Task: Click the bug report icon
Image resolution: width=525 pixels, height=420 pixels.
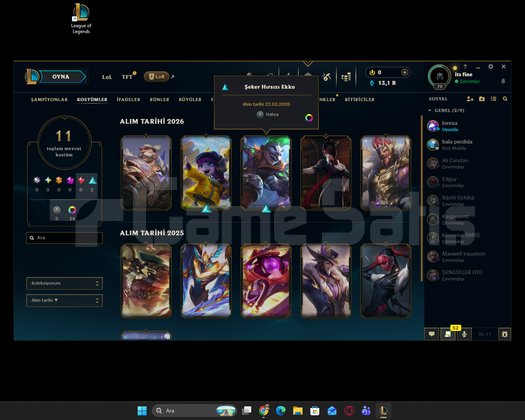Action: coord(505,334)
